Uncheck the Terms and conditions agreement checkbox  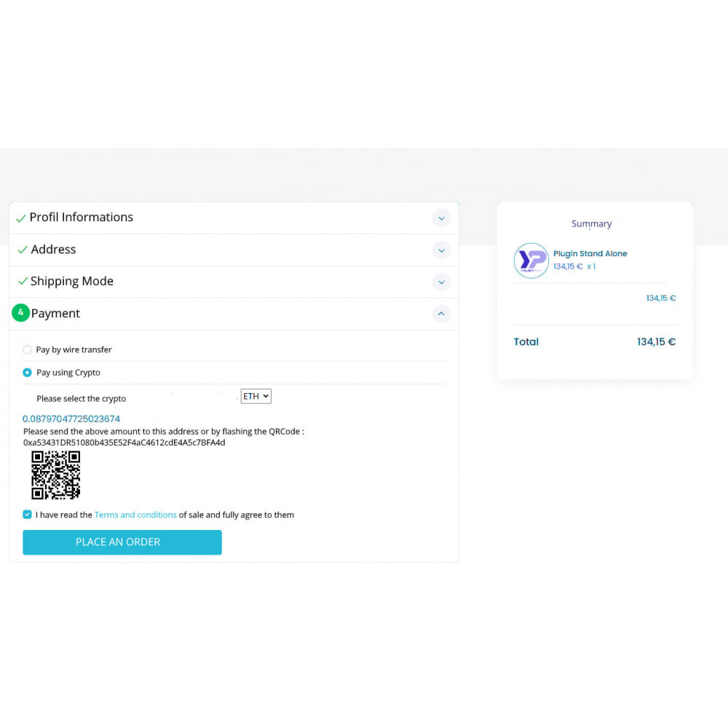[x=27, y=514]
